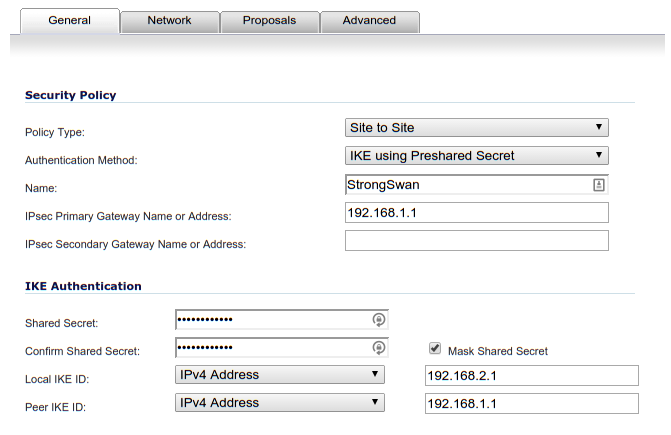Click the Name field containing StrongSwan
The image size is (671, 435).
click(465, 185)
